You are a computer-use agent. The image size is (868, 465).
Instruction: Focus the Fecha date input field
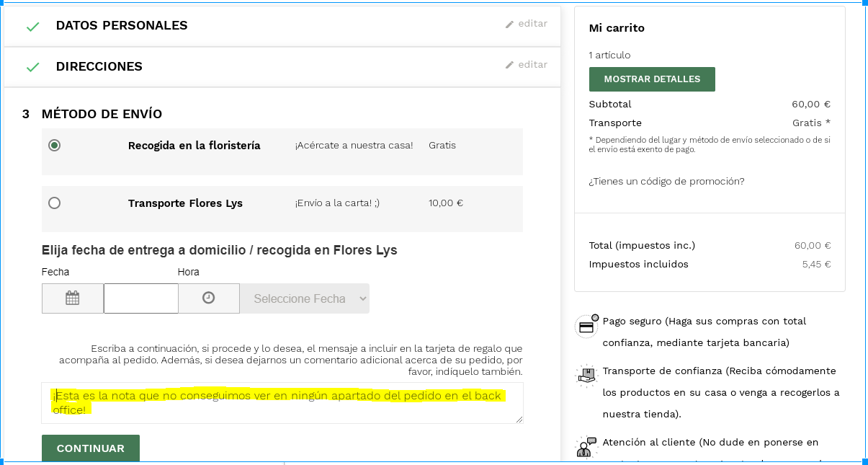click(x=141, y=298)
